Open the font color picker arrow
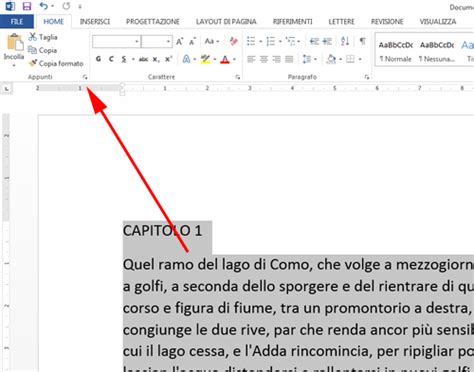The image size is (474, 372). [235, 60]
